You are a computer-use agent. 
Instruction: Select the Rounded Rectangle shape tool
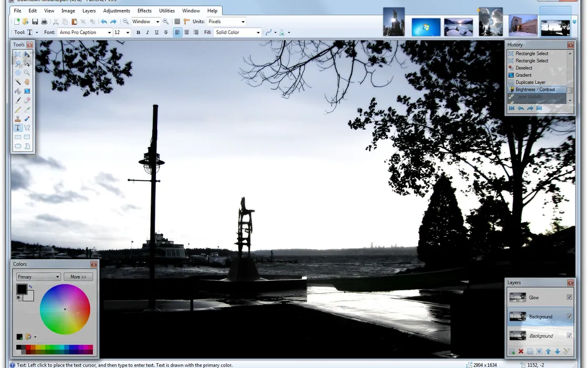click(27, 137)
